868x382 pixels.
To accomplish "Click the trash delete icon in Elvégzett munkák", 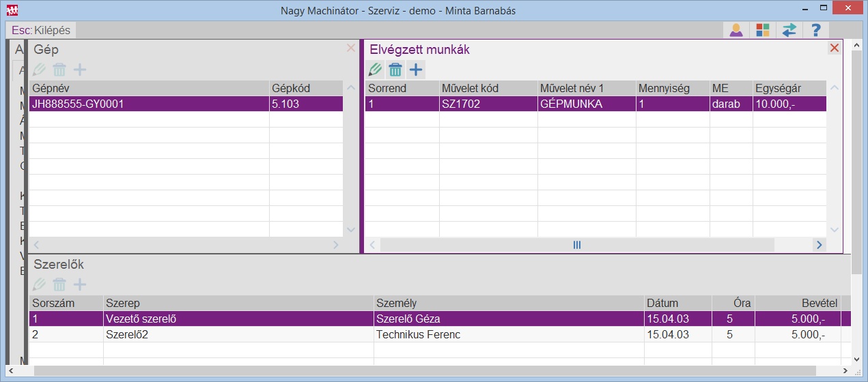I will click(395, 69).
